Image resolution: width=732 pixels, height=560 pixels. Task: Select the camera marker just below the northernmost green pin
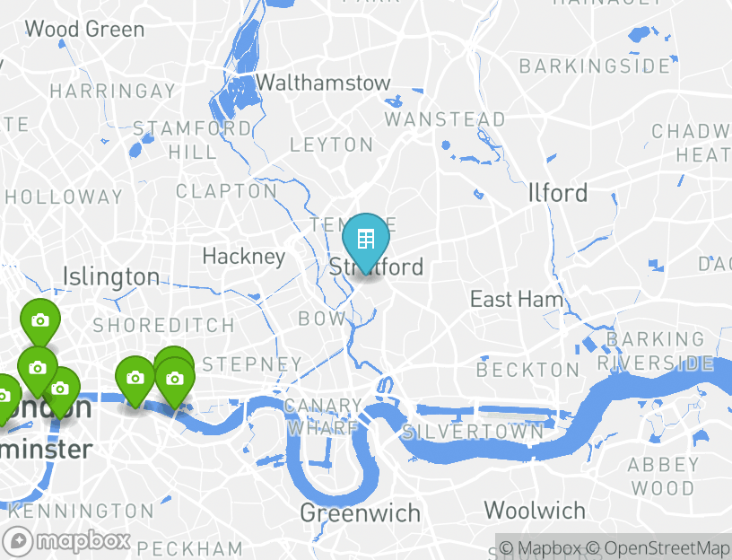coord(38,370)
